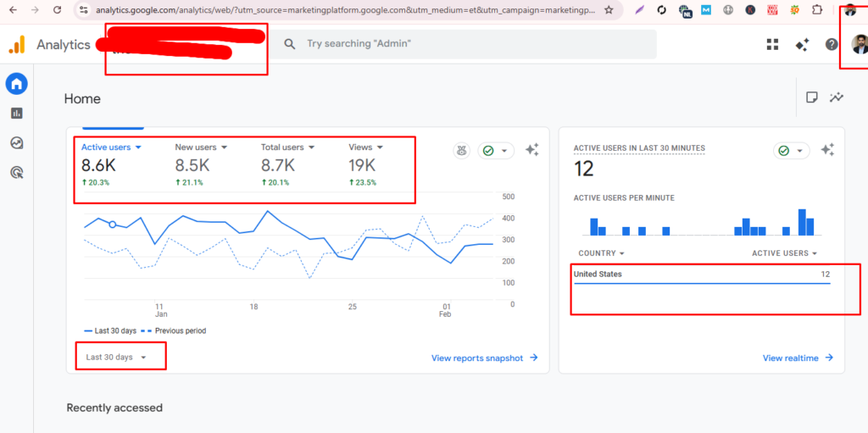Open the browser extensions puzzle icon

click(816, 10)
